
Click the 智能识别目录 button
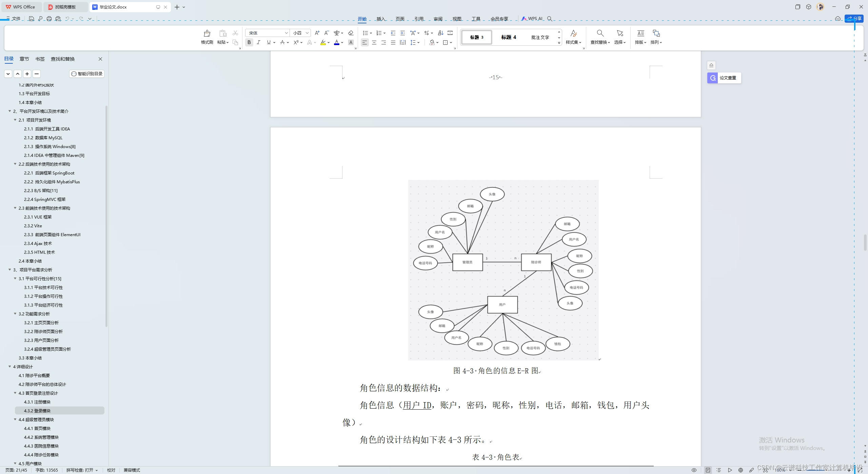87,74
